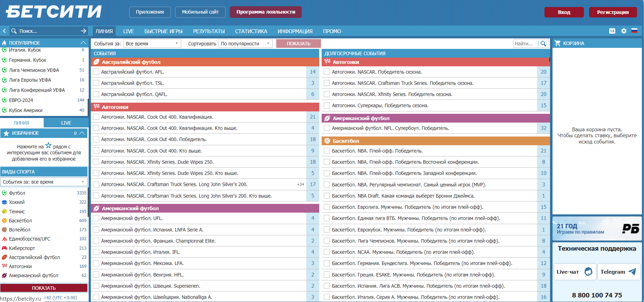Click the Russian flag language icon
Viewport: 644px width, 302px height.
pos(634,31)
